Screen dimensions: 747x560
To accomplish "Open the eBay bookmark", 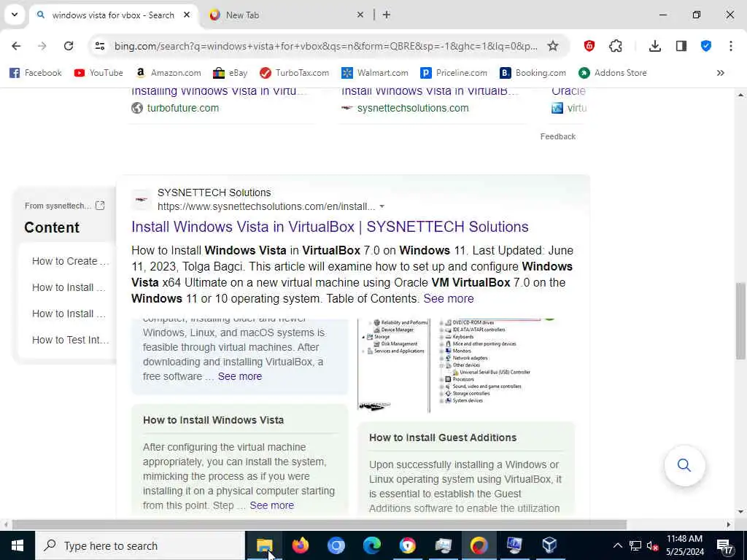I will (x=230, y=73).
